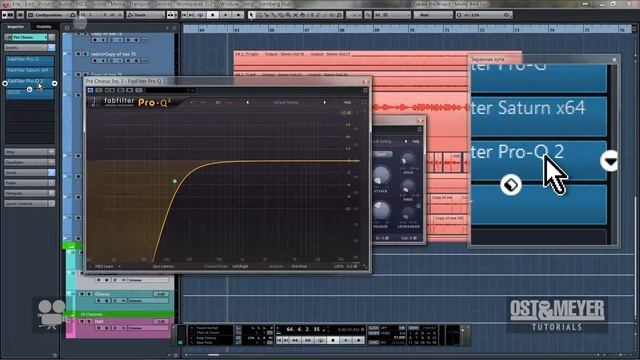Click Play in the transport panel
The height and width of the screenshot is (360, 640).
pos(346,340)
